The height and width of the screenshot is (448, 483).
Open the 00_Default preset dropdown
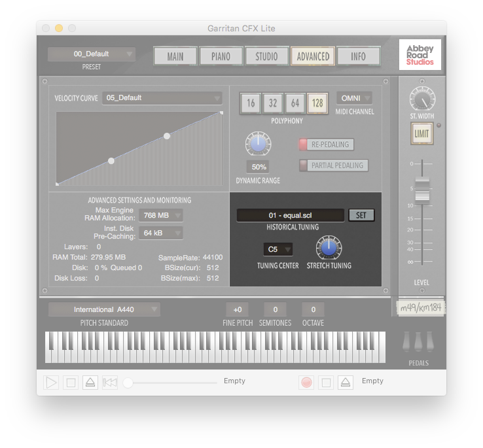pyautogui.click(x=92, y=54)
